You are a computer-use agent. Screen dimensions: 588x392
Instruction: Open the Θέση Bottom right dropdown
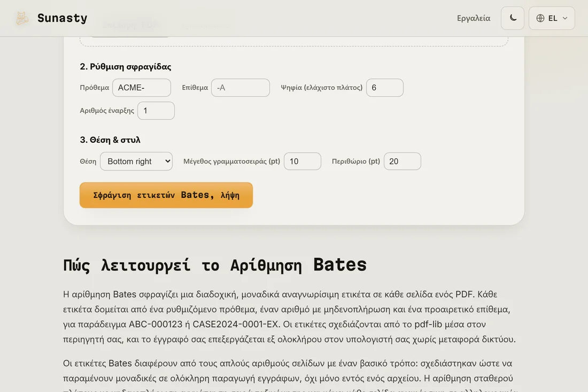[x=136, y=162]
